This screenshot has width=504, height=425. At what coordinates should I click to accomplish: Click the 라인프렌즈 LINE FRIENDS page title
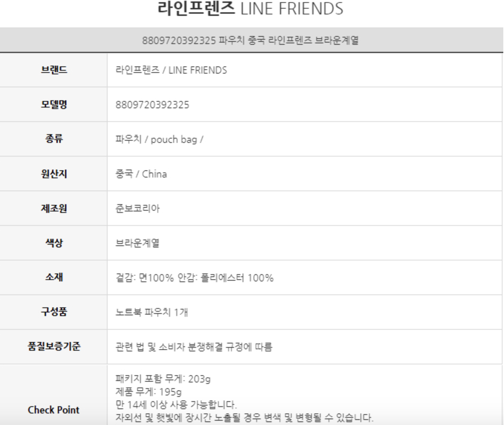coord(250,9)
